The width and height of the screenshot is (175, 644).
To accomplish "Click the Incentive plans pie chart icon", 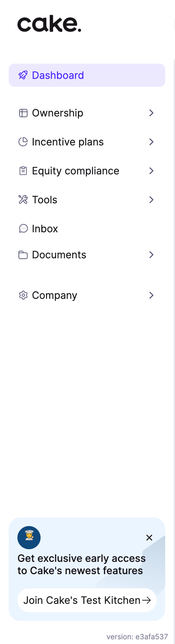I will point(23,142).
